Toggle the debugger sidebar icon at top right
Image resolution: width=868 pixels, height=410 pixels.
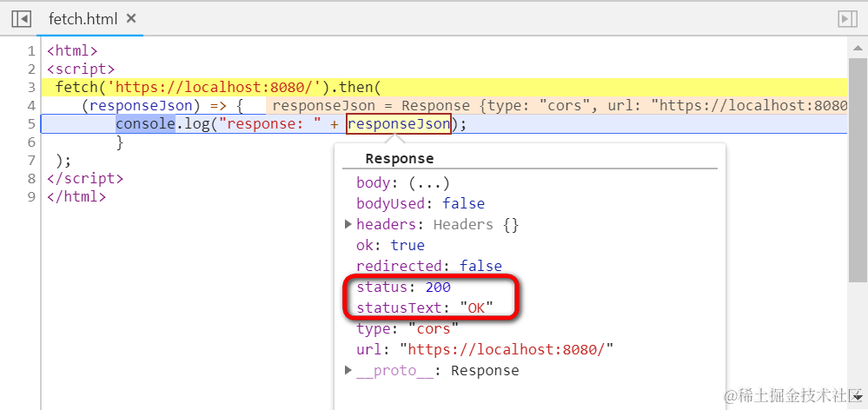pos(847,19)
